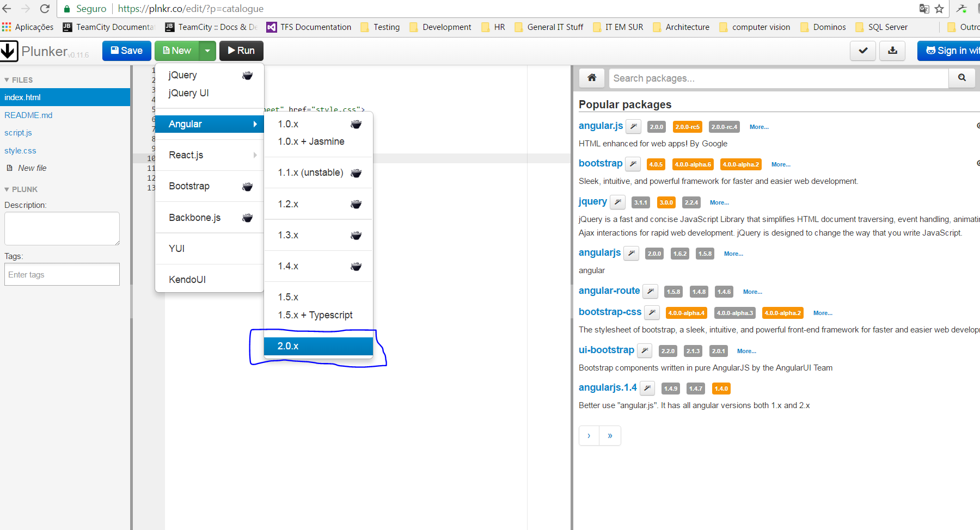Go to last page of packages

pyautogui.click(x=610, y=436)
